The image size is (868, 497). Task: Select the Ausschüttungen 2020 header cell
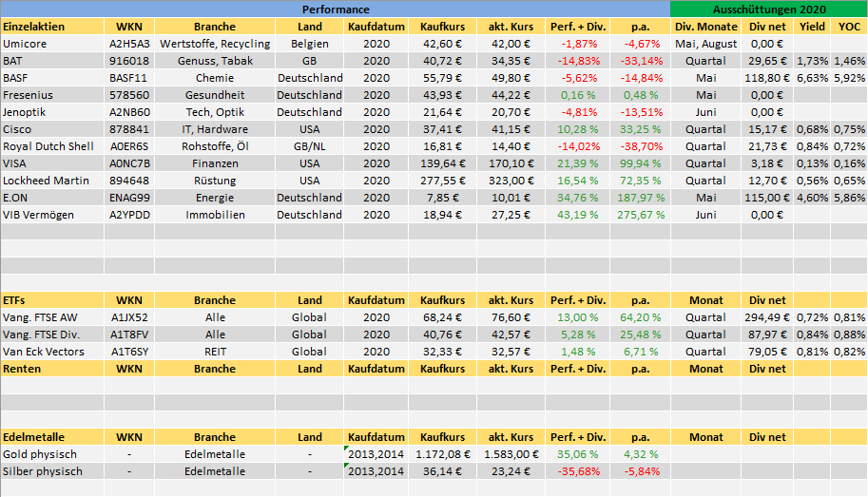pos(769,10)
